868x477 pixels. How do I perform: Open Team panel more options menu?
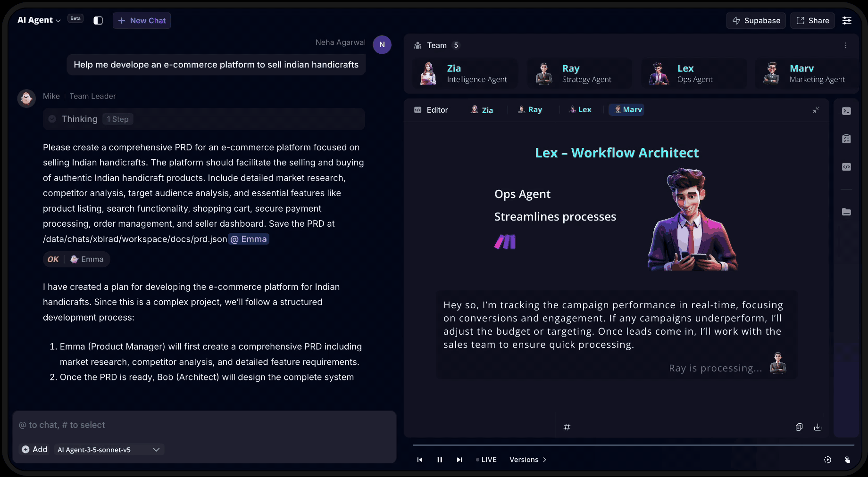[845, 45]
